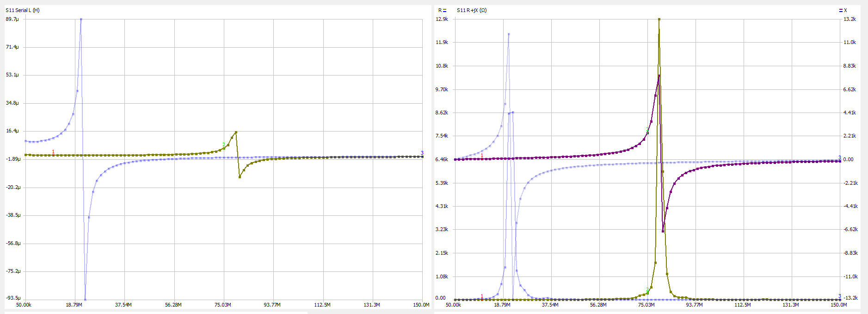The image size is (868, 314).
Task: Click the X legend color swatch
Action: (840, 10)
